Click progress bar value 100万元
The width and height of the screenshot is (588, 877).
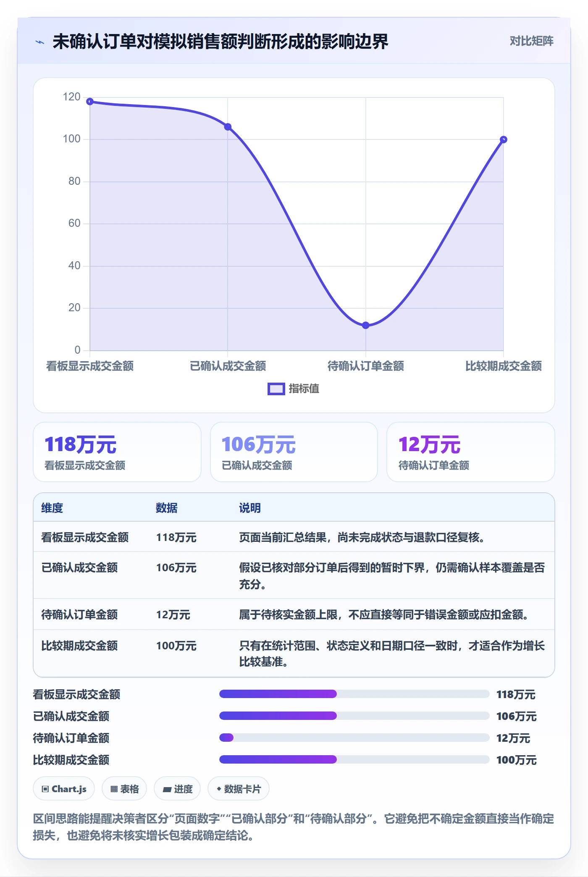click(517, 760)
